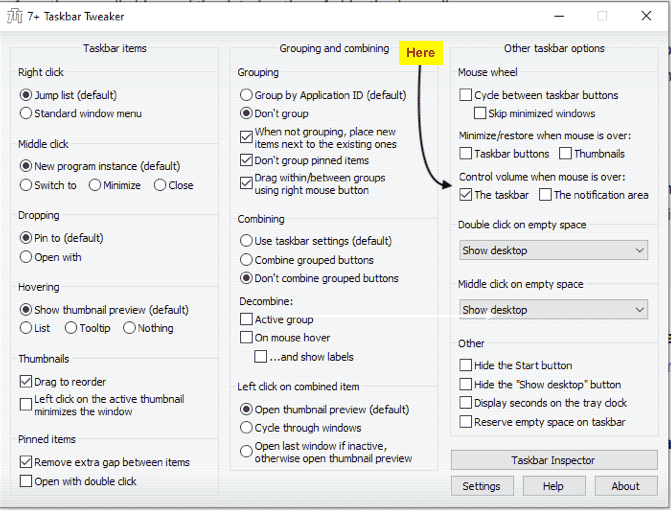
Task: Enable Display seconds on the tray clock
Action: [466, 403]
